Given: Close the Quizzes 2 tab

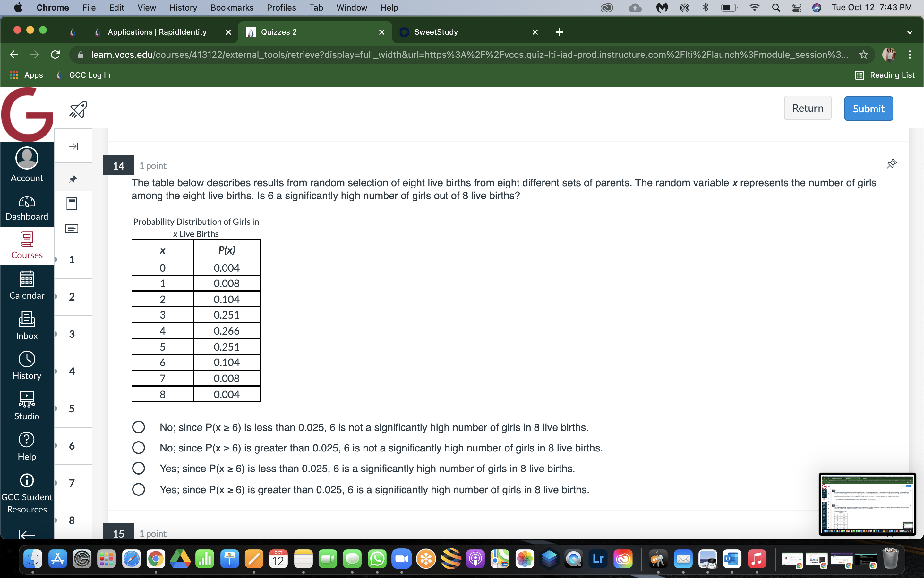Looking at the screenshot, I should pos(381,32).
